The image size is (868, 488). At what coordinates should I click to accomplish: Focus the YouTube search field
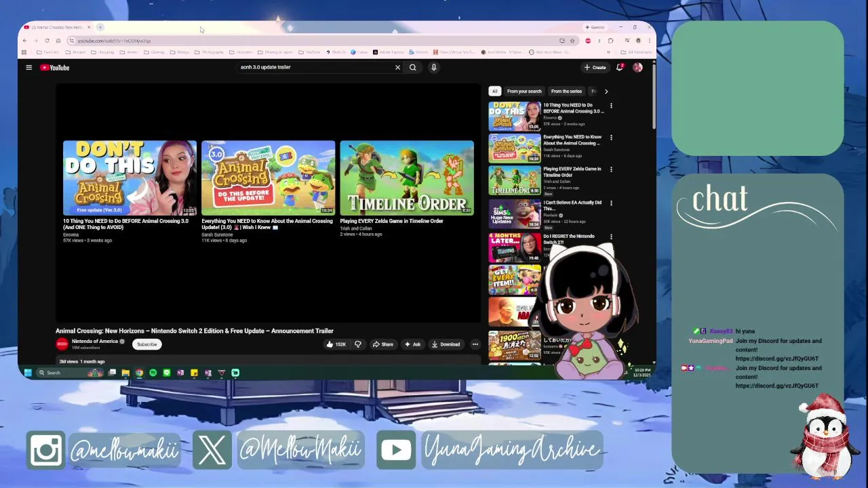coord(315,67)
